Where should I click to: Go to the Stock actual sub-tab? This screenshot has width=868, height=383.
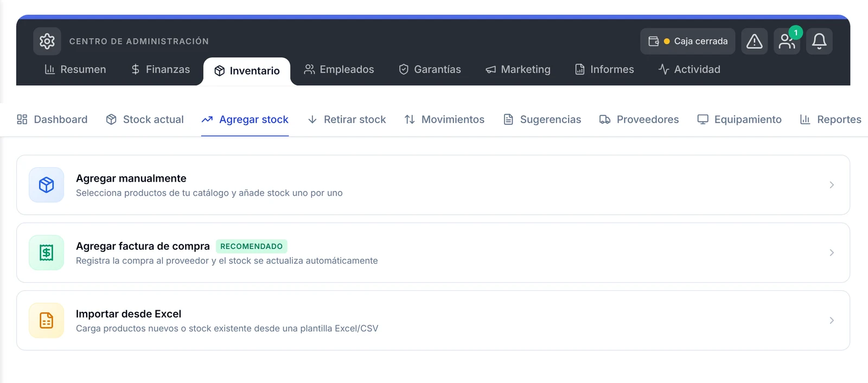pyautogui.click(x=145, y=119)
